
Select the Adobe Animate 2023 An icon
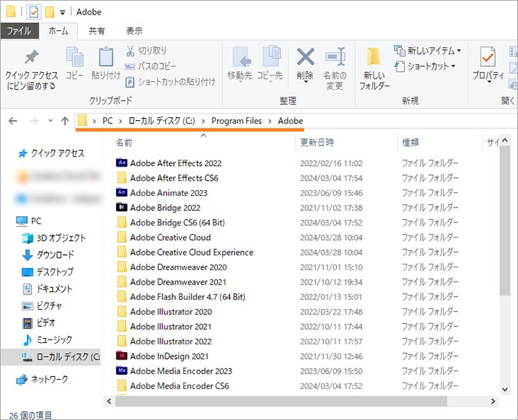122,192
